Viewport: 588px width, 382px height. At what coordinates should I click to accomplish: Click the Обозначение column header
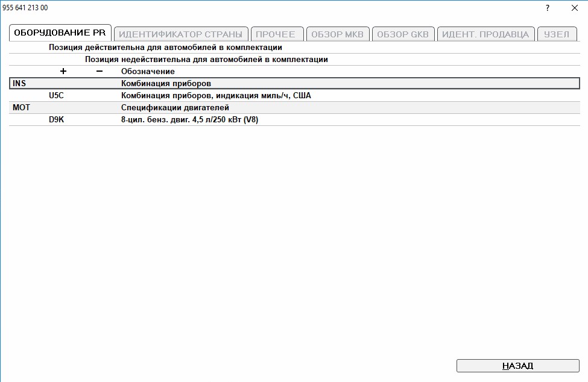click(148, 71)
